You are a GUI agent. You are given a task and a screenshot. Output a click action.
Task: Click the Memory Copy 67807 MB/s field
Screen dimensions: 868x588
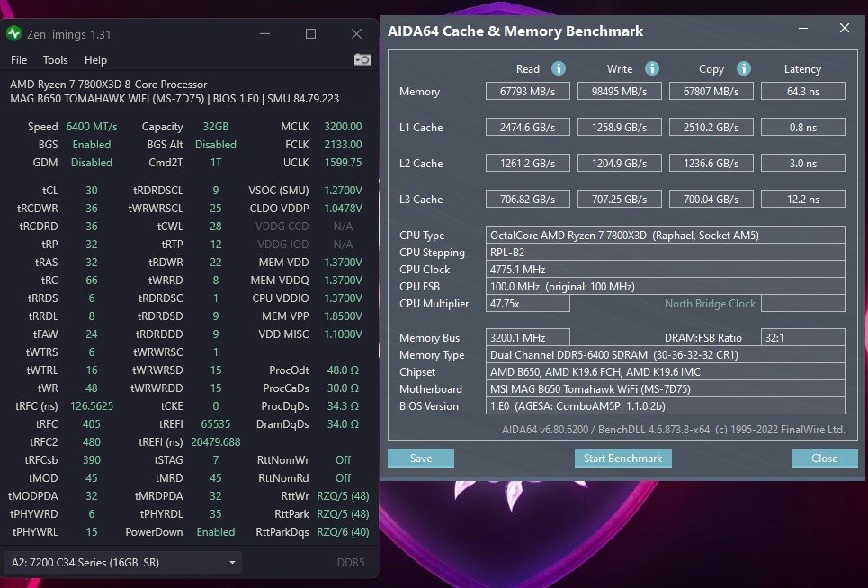click(711, 92)
